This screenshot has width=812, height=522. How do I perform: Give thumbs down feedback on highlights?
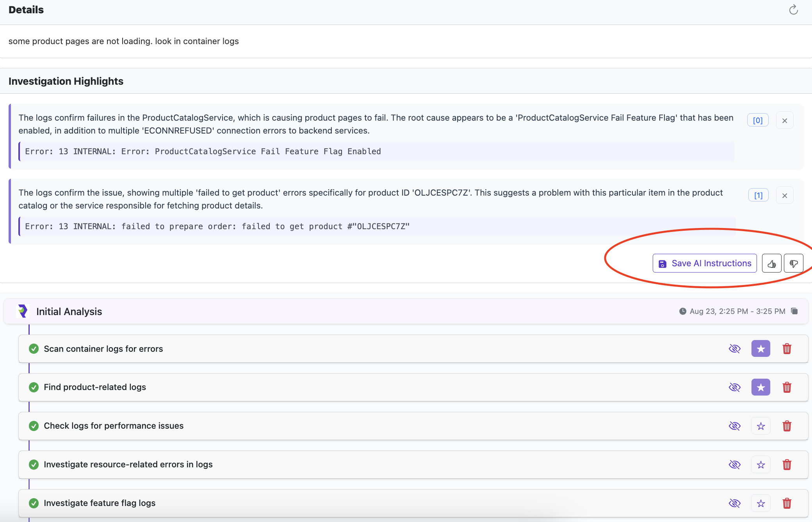(x=793, y=264)
